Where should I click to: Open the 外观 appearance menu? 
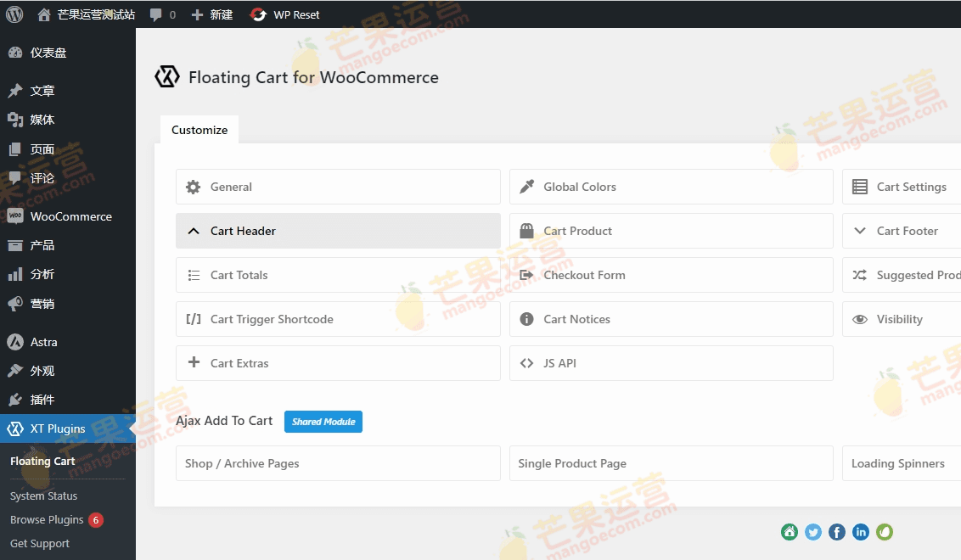coord(67,371)
